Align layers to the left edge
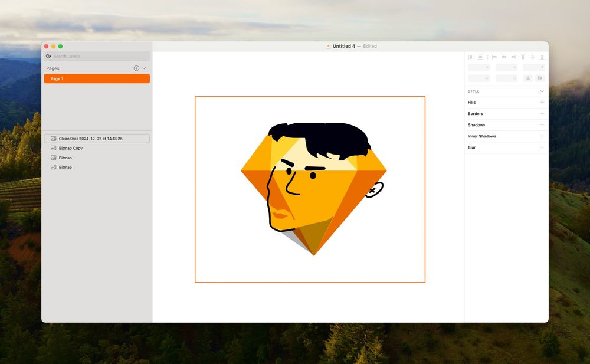 click(494, 57)
